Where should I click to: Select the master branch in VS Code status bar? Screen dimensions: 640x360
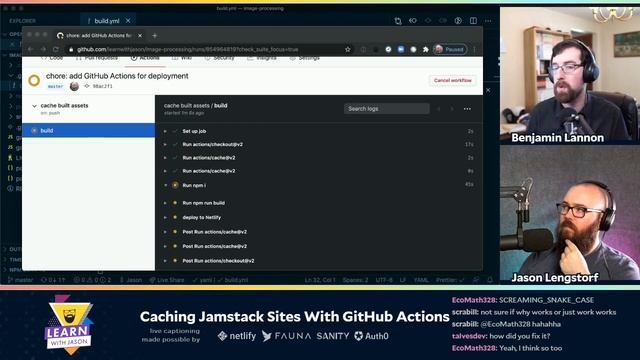(21, 280)
